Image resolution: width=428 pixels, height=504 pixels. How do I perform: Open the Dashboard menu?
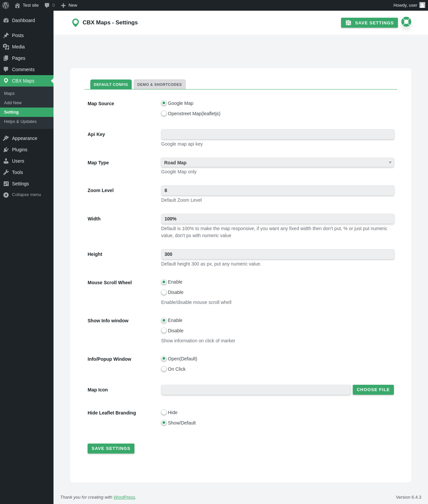tap(27, 20)
